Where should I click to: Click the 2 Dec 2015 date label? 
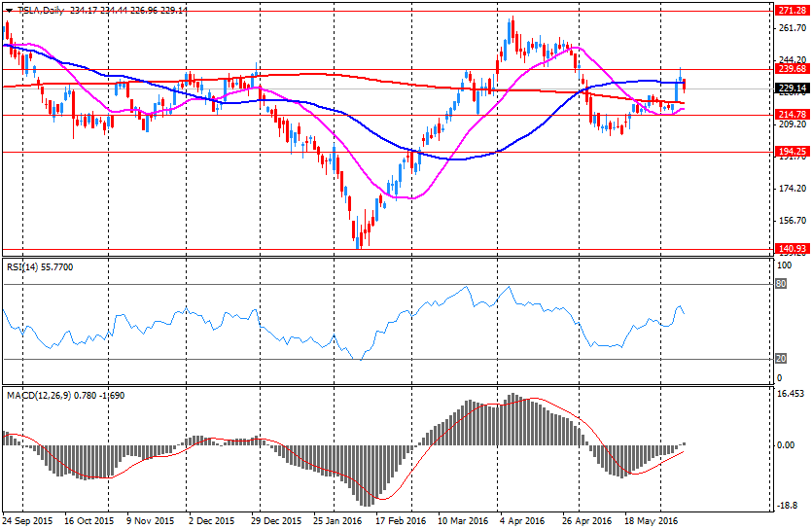coord(211,520)
